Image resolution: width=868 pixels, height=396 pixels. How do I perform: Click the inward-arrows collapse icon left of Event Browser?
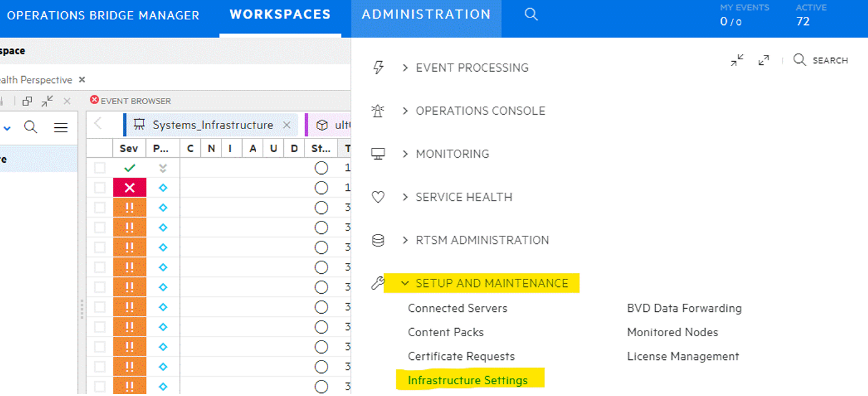47,101
